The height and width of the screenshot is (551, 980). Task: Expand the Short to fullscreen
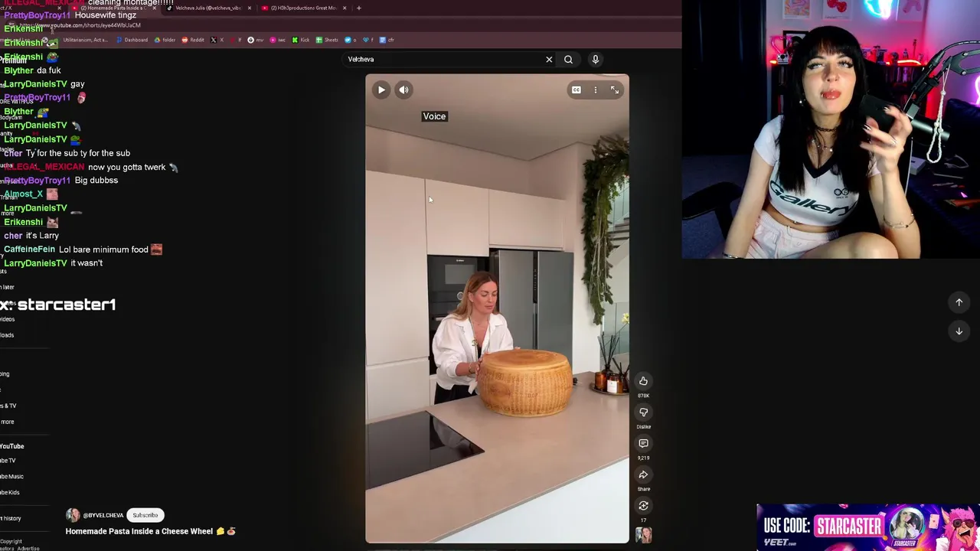614,90
